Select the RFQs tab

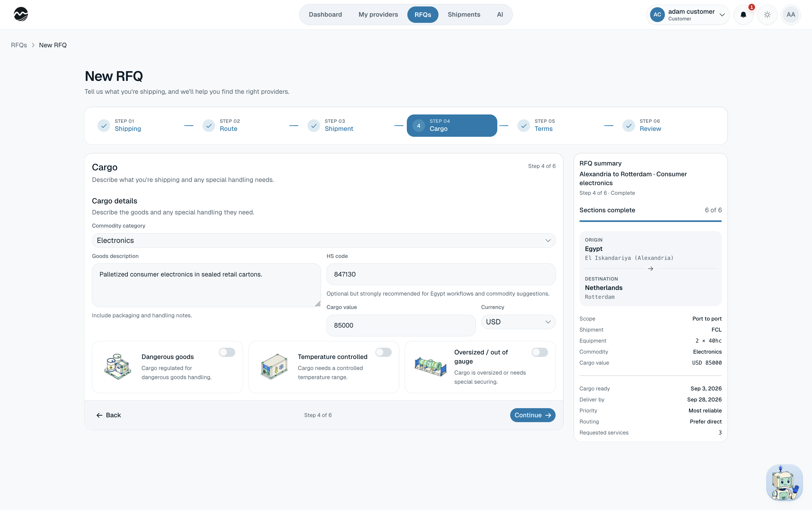(423, 15)
